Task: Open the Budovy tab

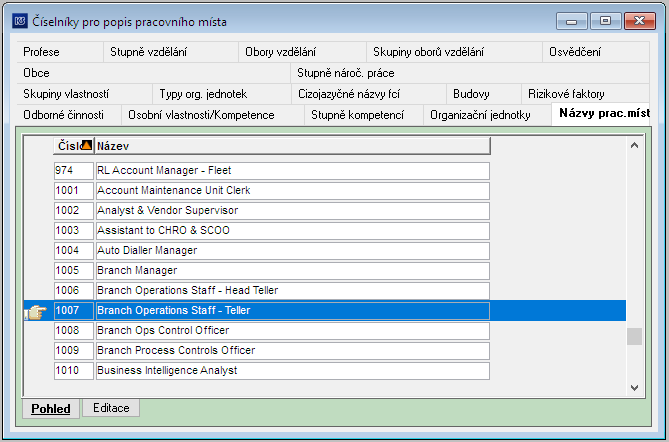Action: [484, 94]
